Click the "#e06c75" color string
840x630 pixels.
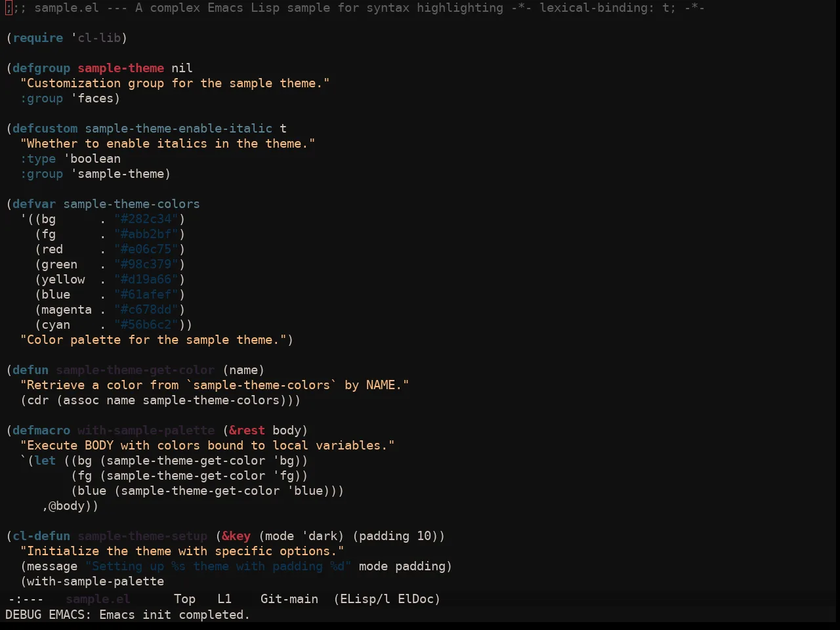click(146, 249)
